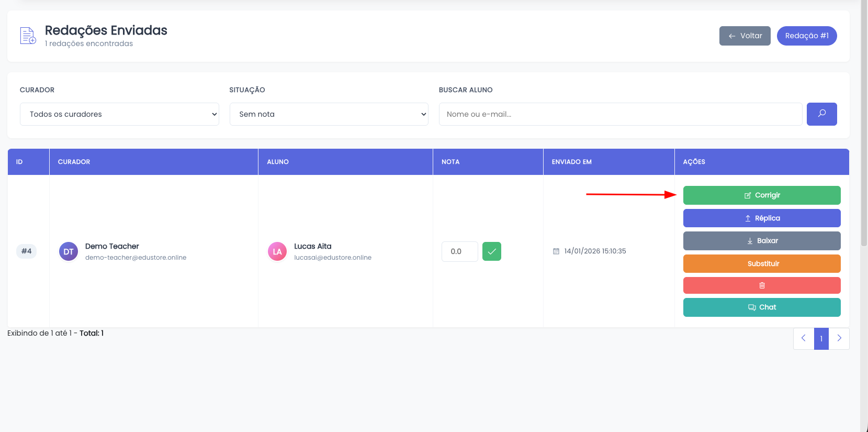Screen dimensions: 868x432
Task: Open the Situação dropdown
Action: (329, 114)
